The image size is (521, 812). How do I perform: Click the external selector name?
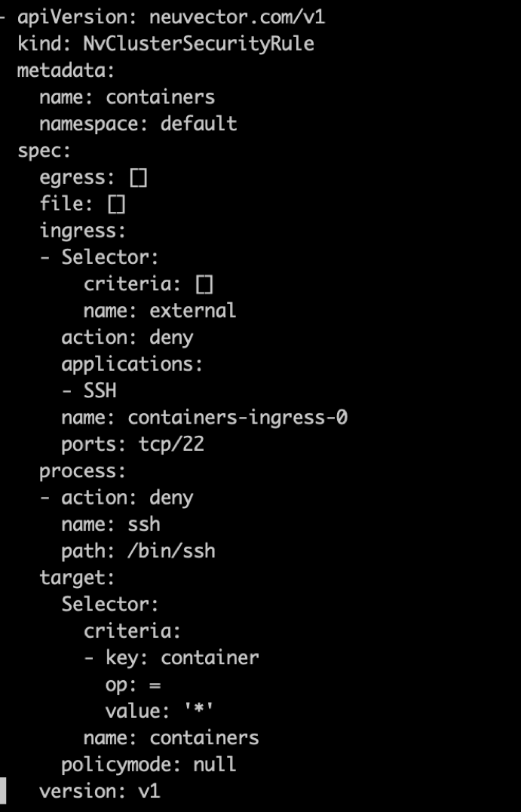192,311
